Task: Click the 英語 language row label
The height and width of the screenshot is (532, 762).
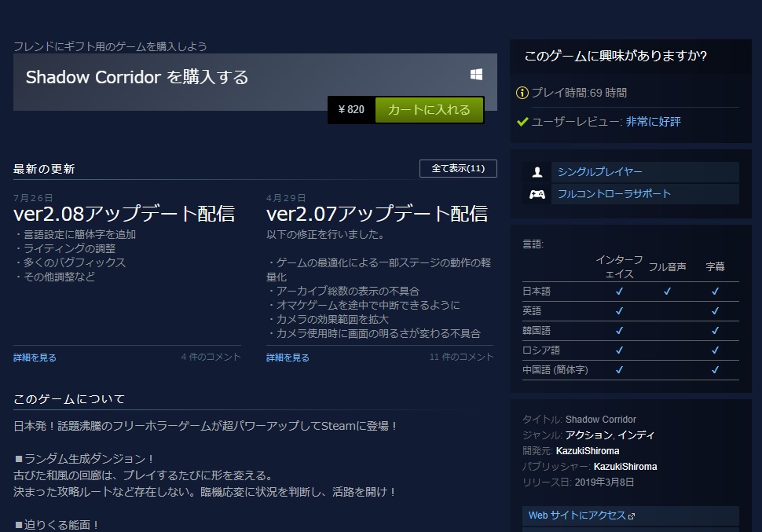Action: [x=532, y=310]
